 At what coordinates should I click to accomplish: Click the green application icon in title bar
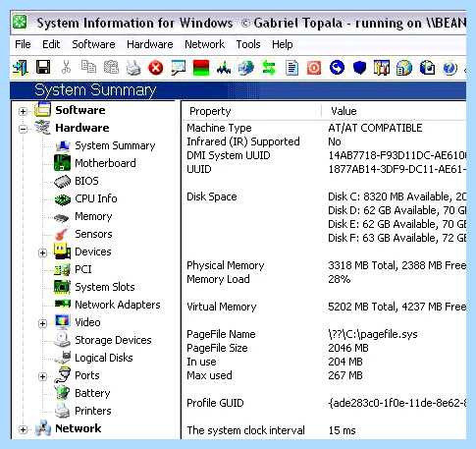point(20,23)
